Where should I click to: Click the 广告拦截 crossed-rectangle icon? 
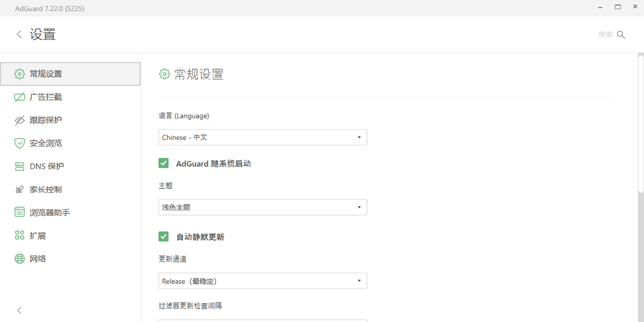(20, 97)
